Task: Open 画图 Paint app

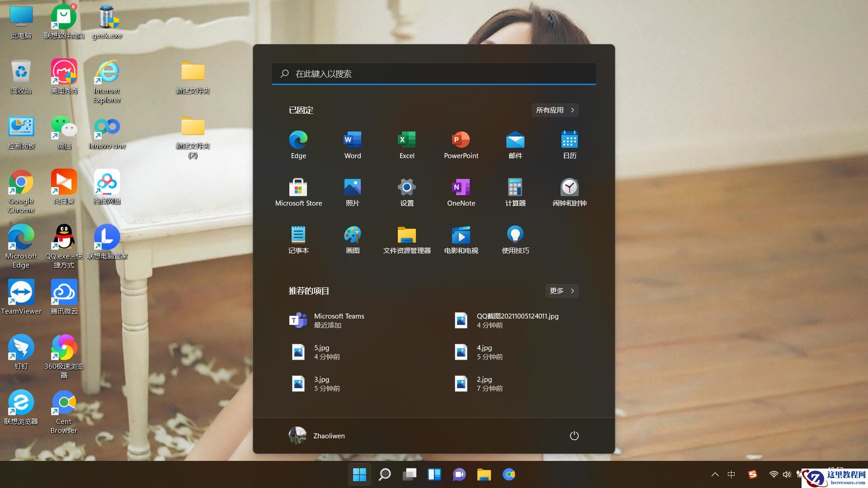Action: 352,239
